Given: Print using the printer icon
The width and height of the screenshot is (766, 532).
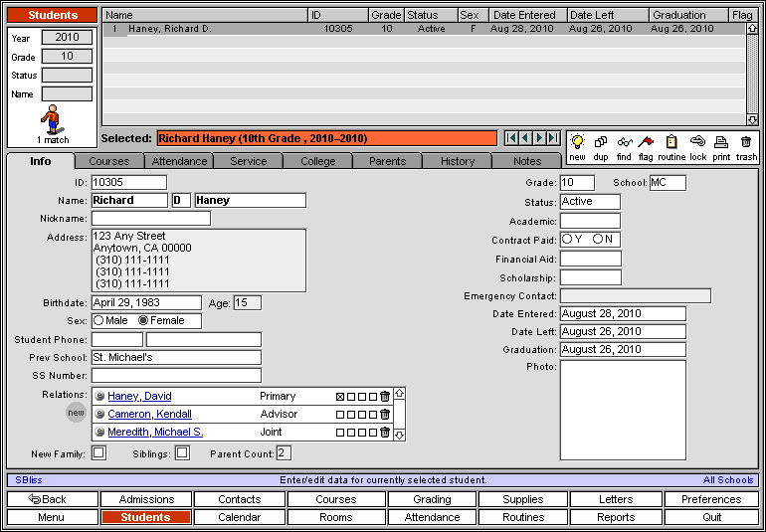Looking at the screenshot, I should pyautogui.click(x=721, y=142).
